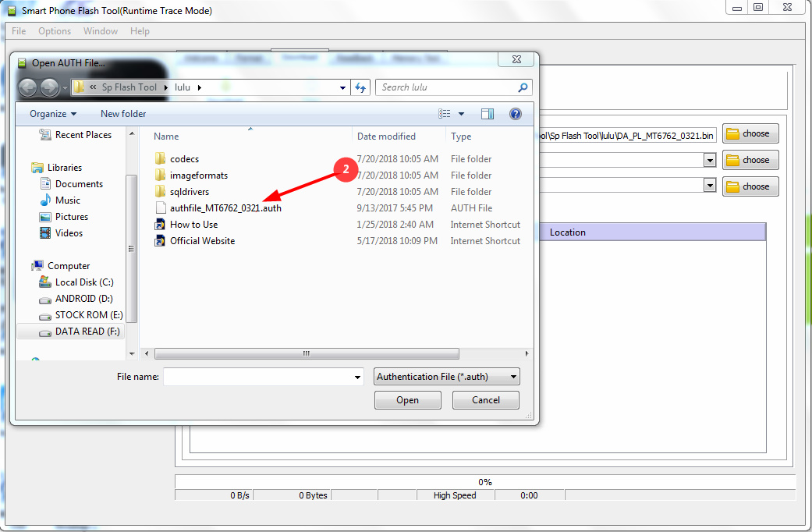Screen dimensions: 812x532
Task: Expand the view options dropdown arrow
Action: (461, 114)
